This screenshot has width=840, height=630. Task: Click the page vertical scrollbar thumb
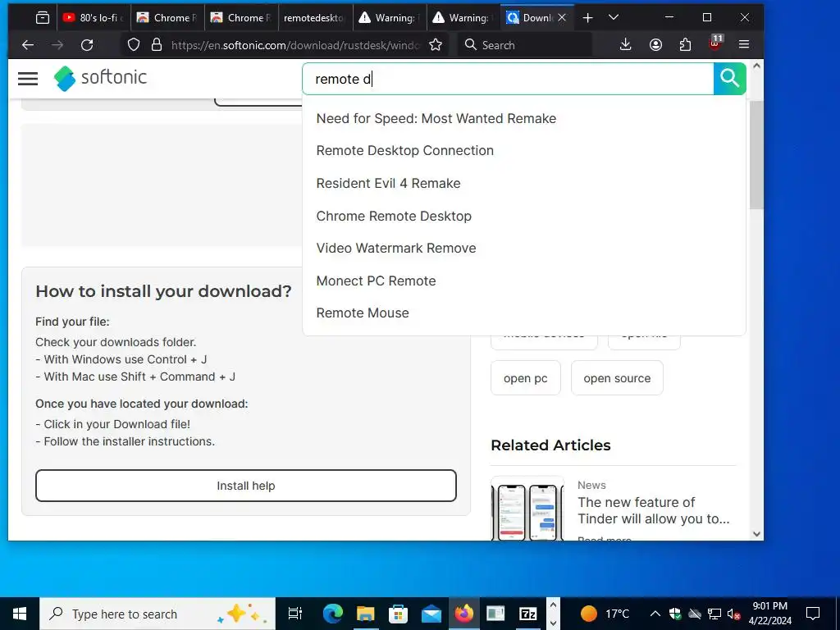coord(756,154)
